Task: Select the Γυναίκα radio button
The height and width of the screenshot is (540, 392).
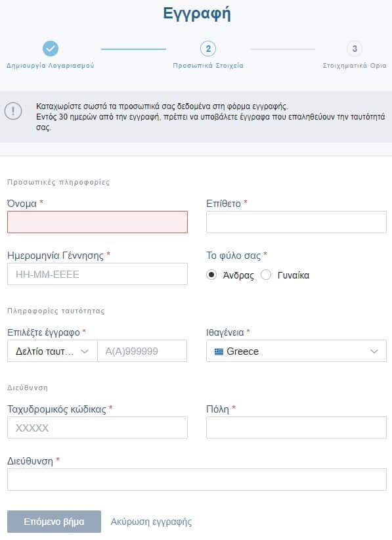Action: click(x=266, y=275)
